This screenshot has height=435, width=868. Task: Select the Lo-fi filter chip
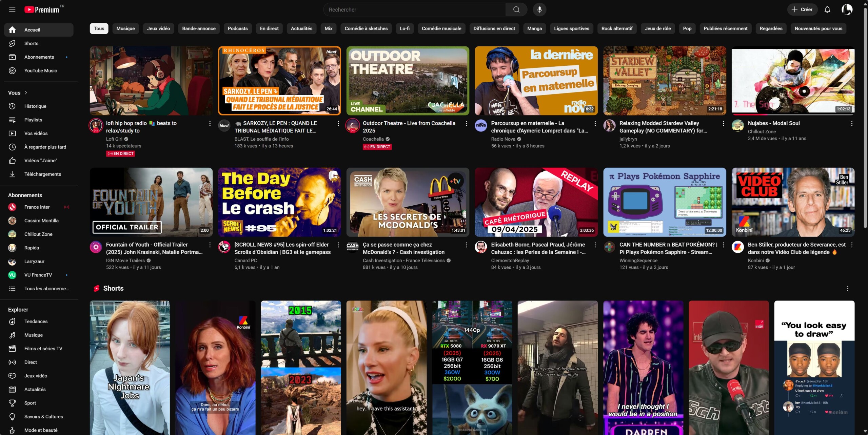point(405,28)
